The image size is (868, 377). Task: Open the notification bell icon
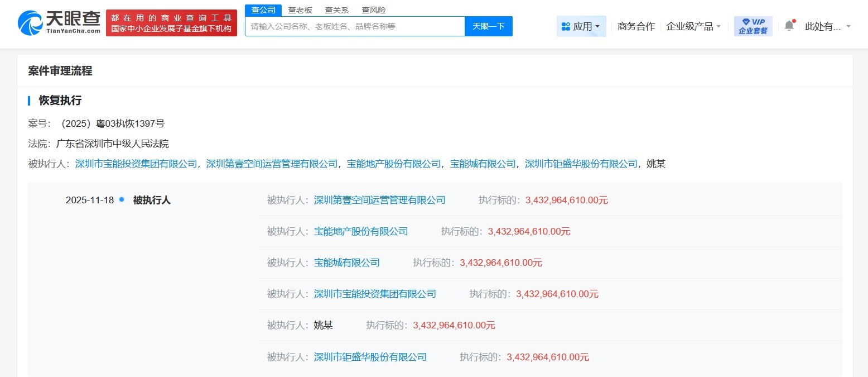pos(789,25)
